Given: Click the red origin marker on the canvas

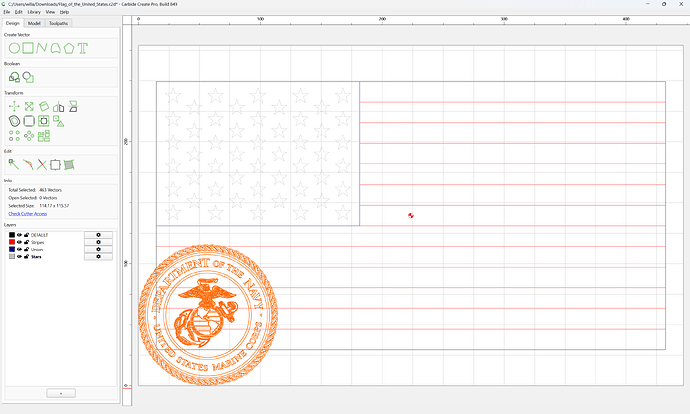Looking at the screenshot, I should point(411,216).
